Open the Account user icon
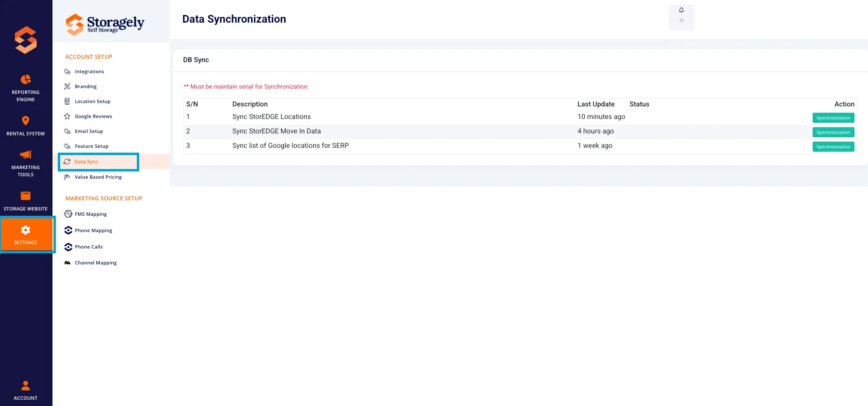868x406 pixels. point(26,385)
